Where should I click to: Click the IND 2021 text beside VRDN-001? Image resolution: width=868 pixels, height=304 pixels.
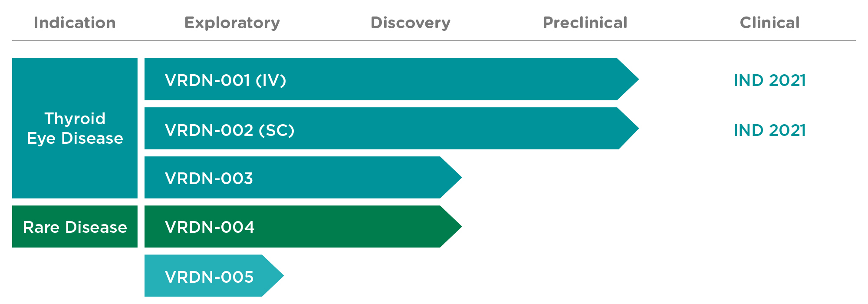[769, 80]
